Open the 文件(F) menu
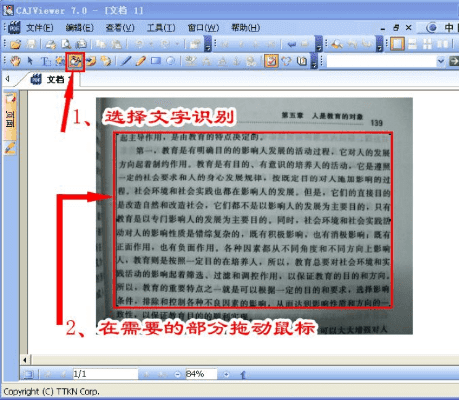 click(x=39, y=28)
